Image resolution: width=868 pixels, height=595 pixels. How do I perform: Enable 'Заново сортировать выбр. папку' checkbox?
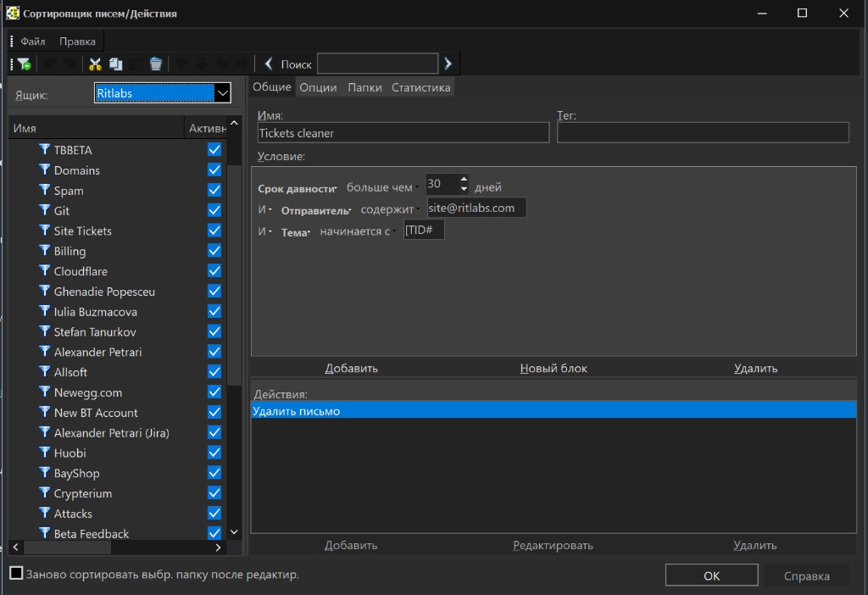coord(17,574)
